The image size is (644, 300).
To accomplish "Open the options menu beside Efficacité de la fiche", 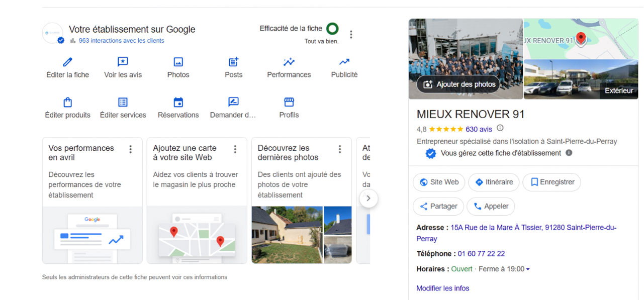I will [x=351, y=35].
